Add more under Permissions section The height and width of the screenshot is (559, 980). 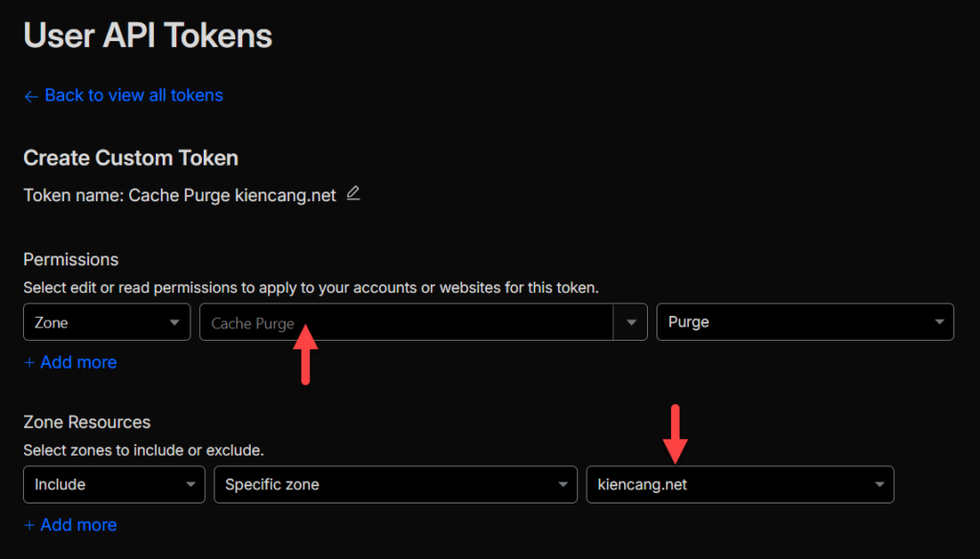tap(70, 363)
